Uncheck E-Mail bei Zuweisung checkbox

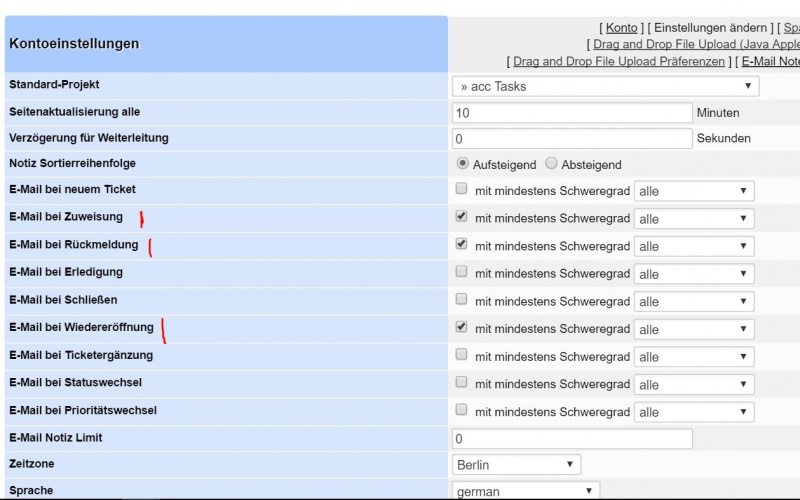461,216
